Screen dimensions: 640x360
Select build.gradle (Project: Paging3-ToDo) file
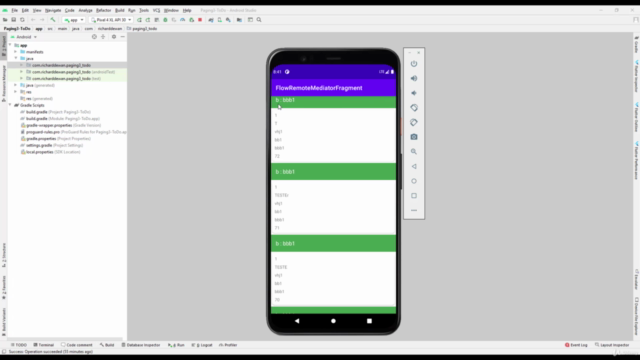click(56, 112)
